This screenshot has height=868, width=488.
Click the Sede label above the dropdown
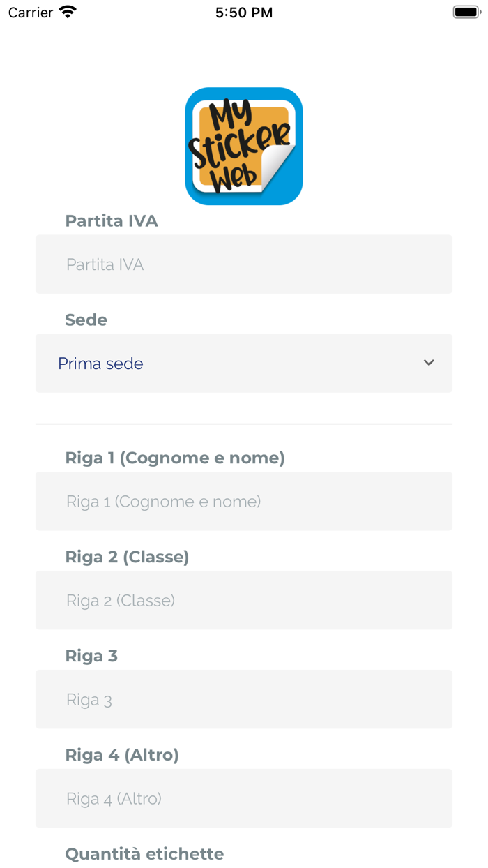[x=86, y=320]
